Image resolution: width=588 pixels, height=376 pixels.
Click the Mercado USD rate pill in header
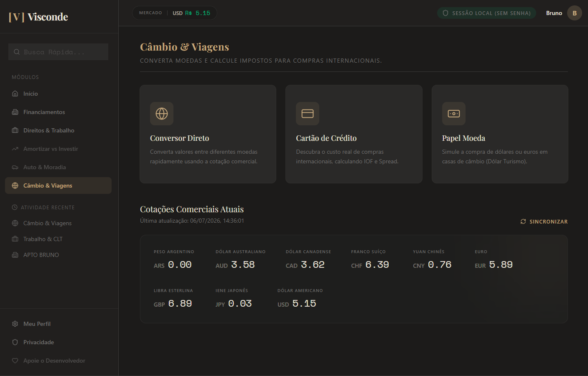point(175,13)
